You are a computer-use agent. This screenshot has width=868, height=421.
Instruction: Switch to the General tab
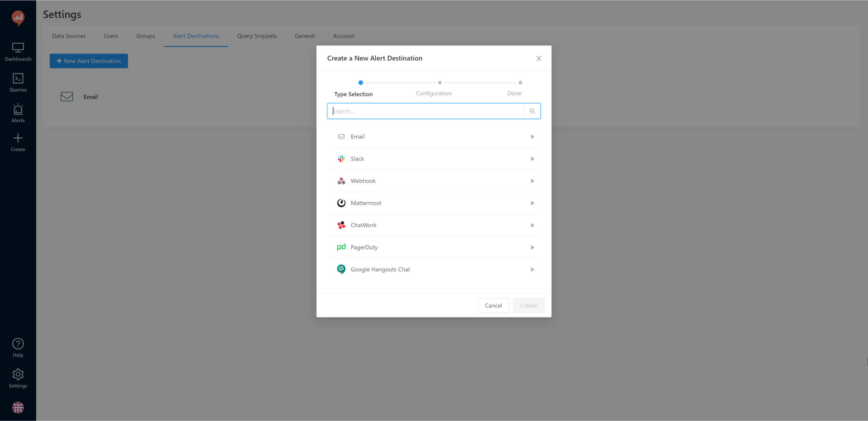coord(305,36)
